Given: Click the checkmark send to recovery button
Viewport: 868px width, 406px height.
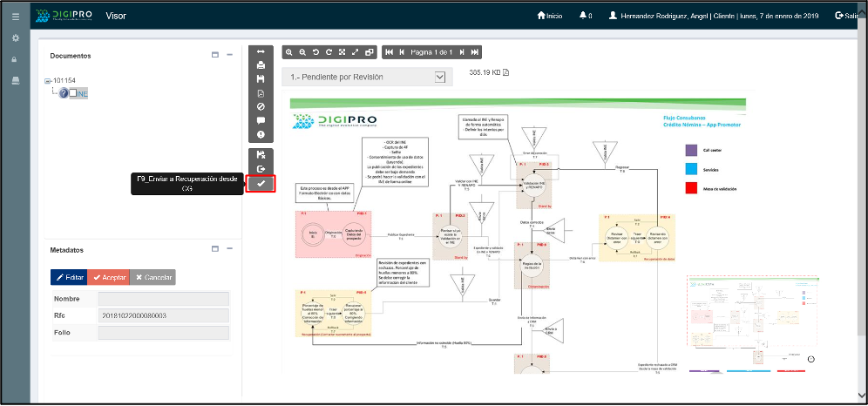Looking at the screenshot, I should [261, 184].
